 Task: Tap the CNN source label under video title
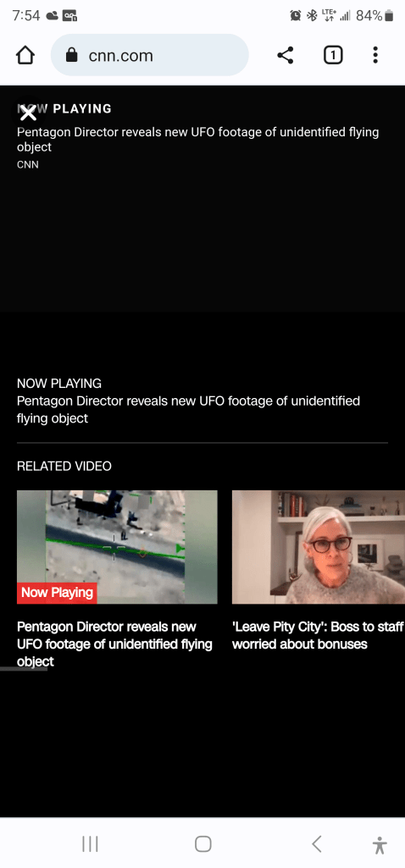click(x=28, y=164)
